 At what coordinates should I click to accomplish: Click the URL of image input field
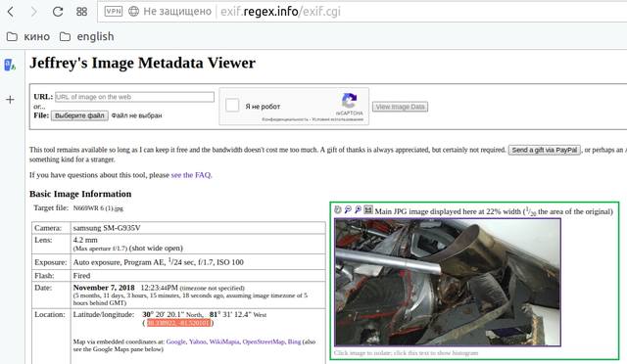point(134,97)
